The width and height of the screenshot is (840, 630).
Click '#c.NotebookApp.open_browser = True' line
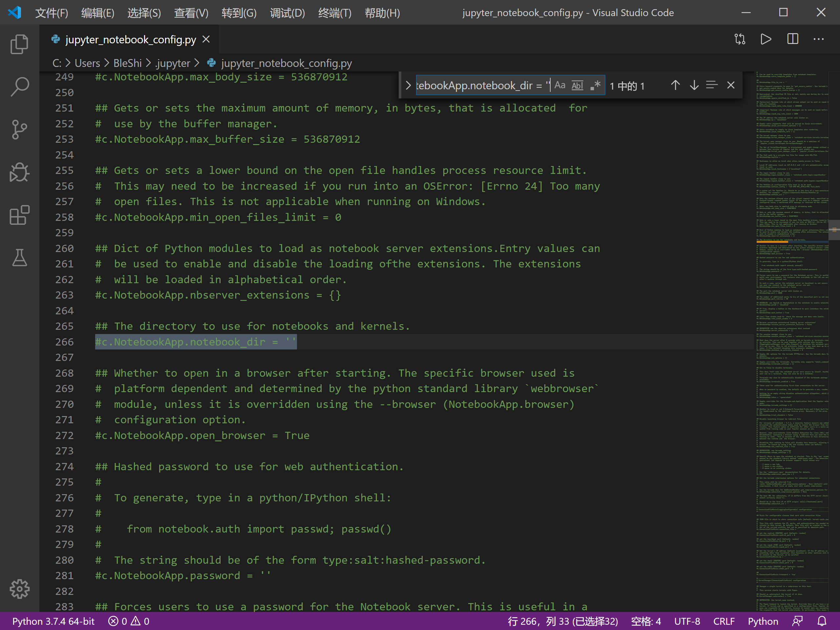point(202,435)
